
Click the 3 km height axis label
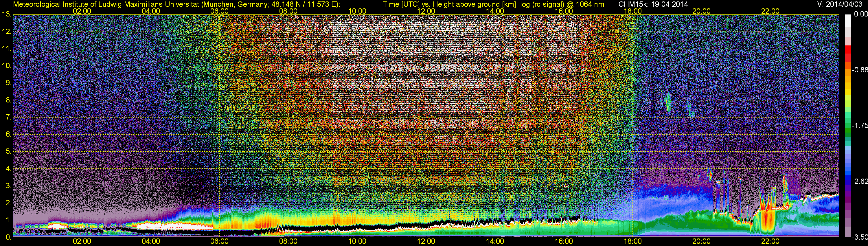click(8, 186)
